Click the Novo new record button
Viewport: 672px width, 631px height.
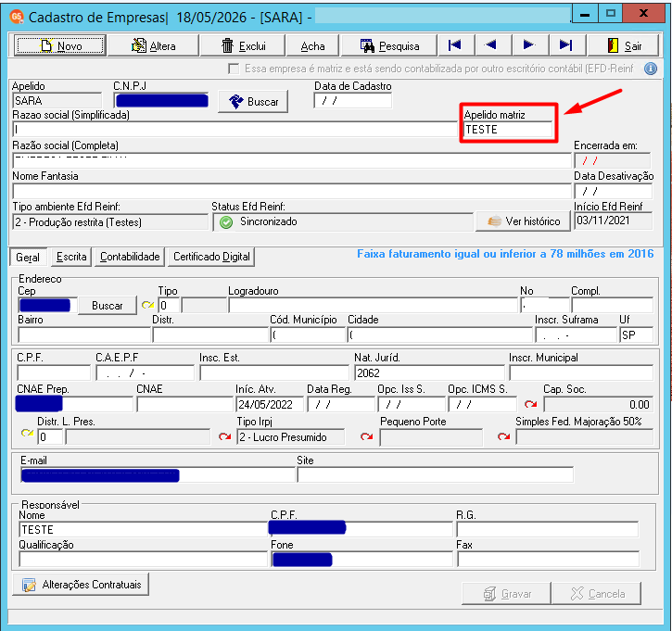(59, 45)
